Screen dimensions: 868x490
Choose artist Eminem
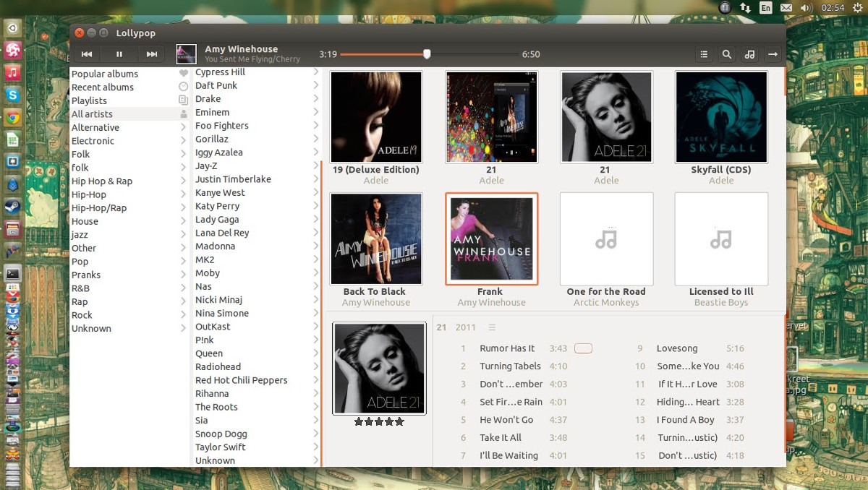(256, 112)
